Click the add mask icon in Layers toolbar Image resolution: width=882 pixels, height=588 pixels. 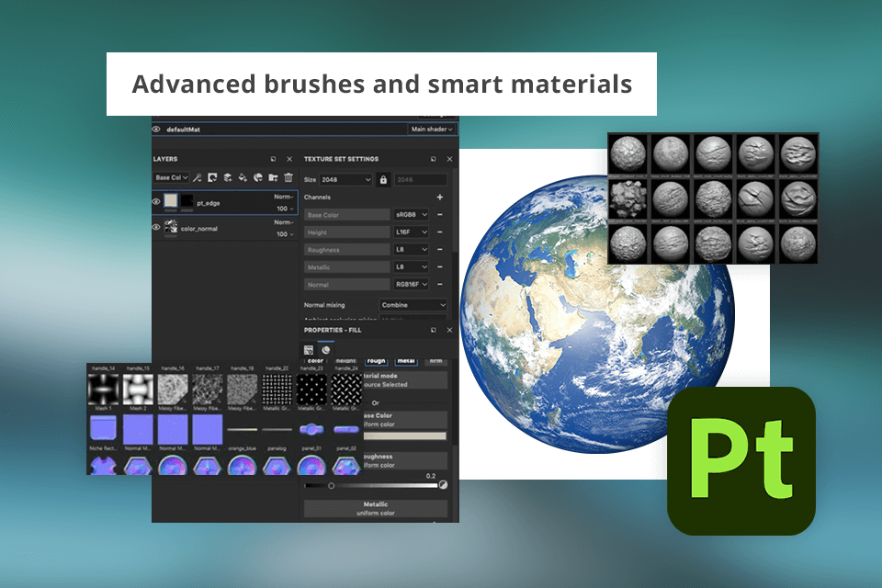pos(212,178)
